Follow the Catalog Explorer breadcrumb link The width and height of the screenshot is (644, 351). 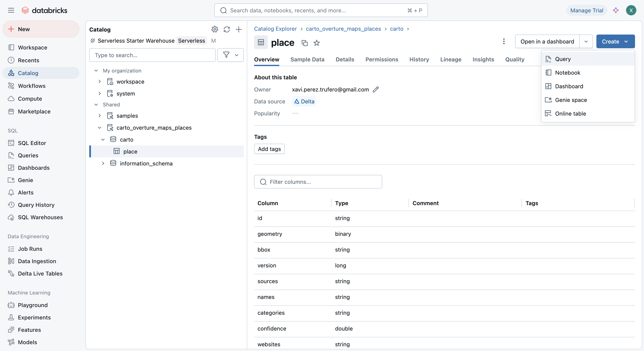click(275, 29)
